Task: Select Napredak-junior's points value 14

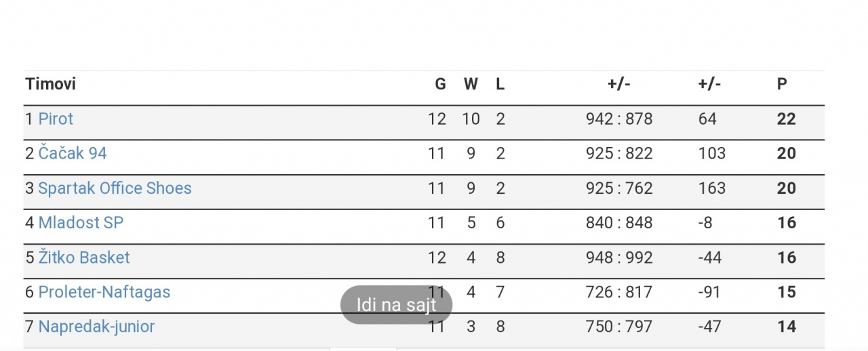Action: pos(786,327)
